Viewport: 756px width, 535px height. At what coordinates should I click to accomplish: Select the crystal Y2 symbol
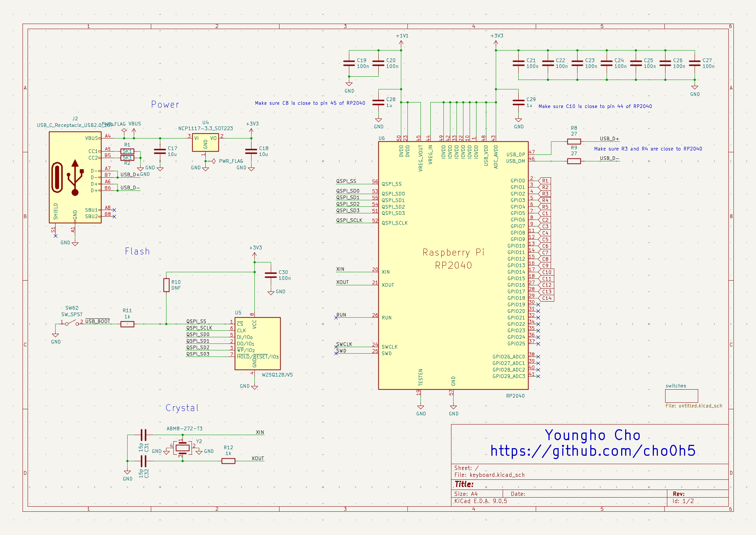pyautogui.click(x=182, y=448)
